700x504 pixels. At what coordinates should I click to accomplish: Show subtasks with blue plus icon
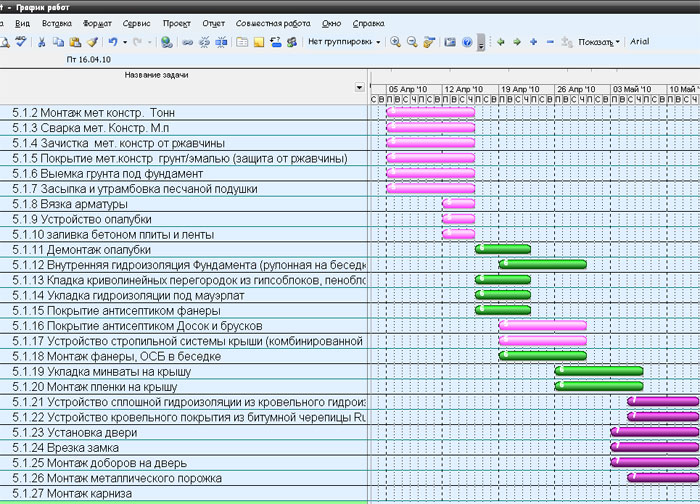coord(533,42)
